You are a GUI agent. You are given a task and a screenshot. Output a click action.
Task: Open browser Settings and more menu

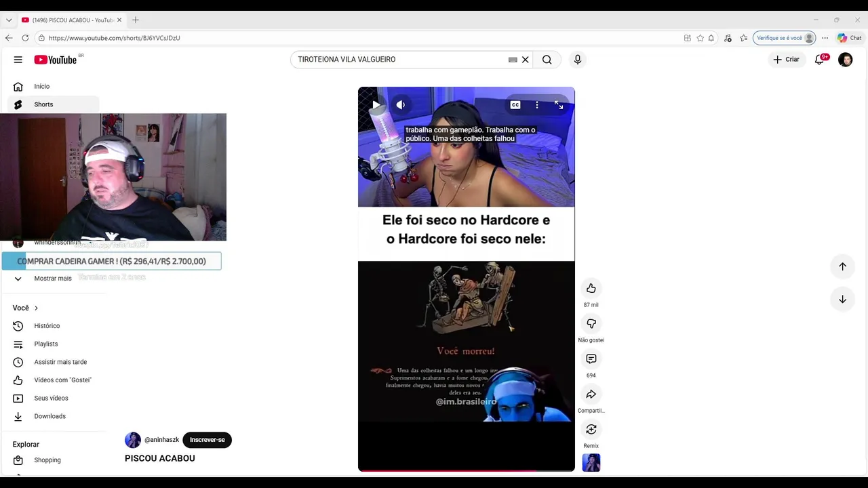pos(825,38)
